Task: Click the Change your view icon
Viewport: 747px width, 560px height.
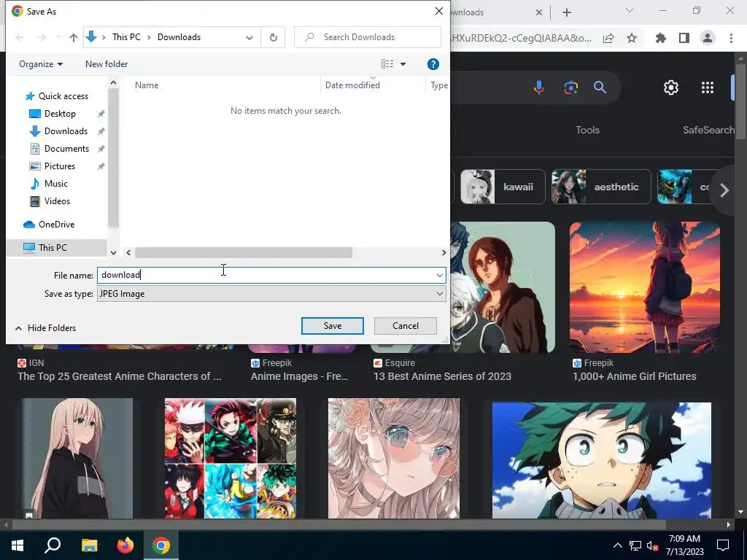Action: 387,64
